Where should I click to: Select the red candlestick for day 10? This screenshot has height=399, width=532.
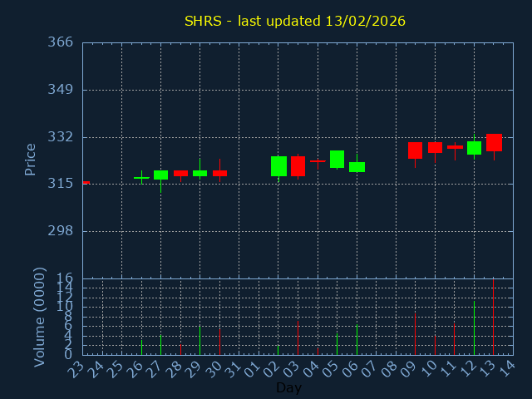pos(435,148)
